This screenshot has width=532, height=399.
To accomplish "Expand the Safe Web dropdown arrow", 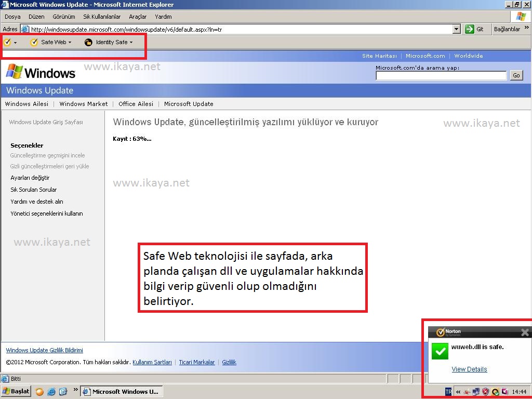I will point(70,43).
